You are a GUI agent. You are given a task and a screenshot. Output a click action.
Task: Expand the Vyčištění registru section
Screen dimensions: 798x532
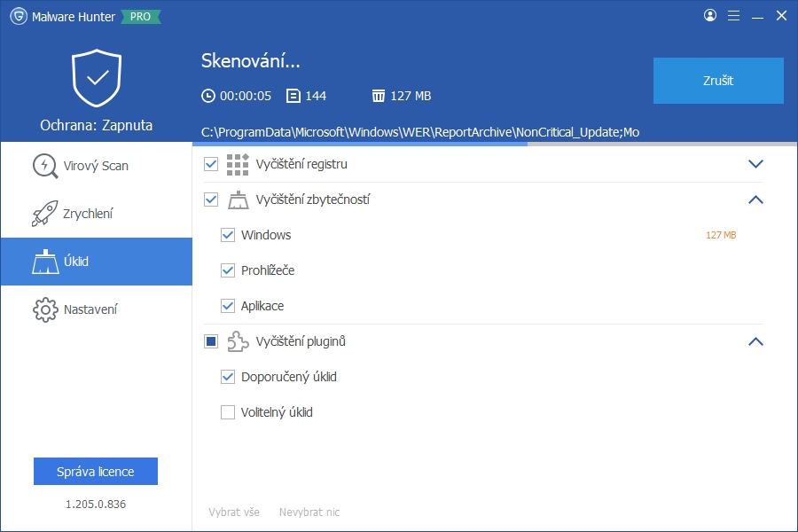[x=755, y=164]
